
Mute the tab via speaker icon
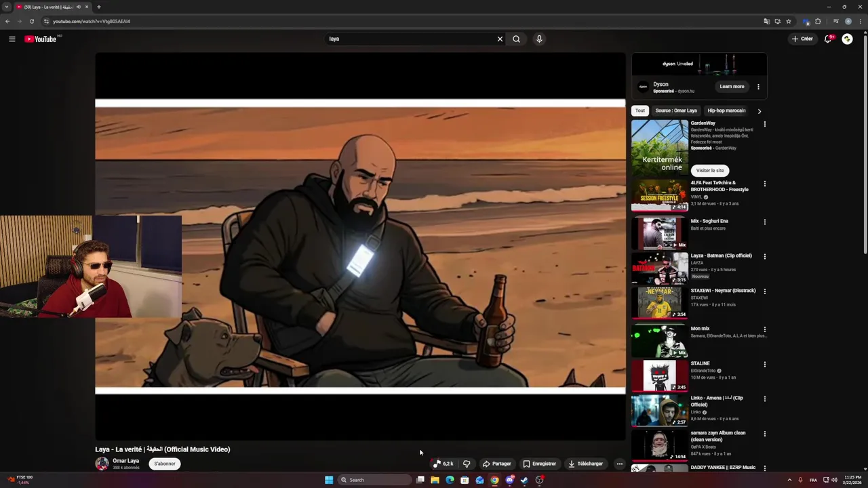point(78,7)
